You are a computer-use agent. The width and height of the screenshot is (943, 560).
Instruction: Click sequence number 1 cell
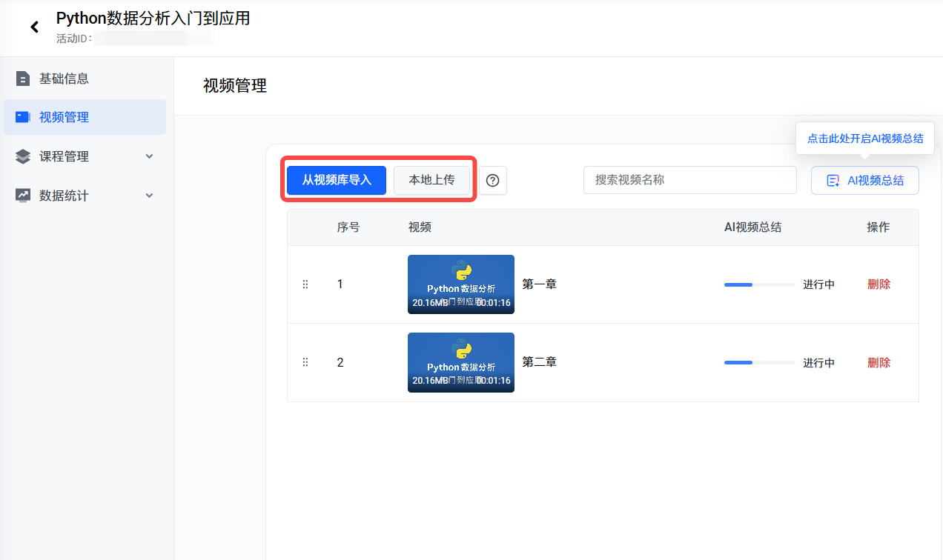click(x=340, y=284)
